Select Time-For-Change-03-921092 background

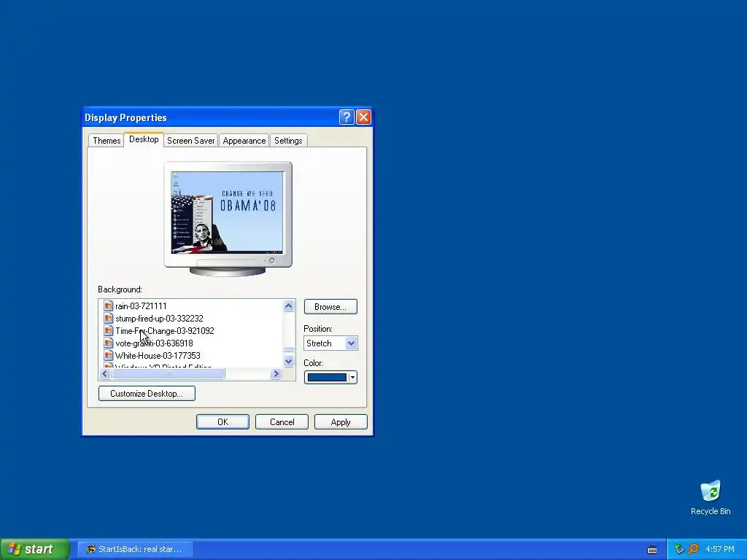(165, 331)
